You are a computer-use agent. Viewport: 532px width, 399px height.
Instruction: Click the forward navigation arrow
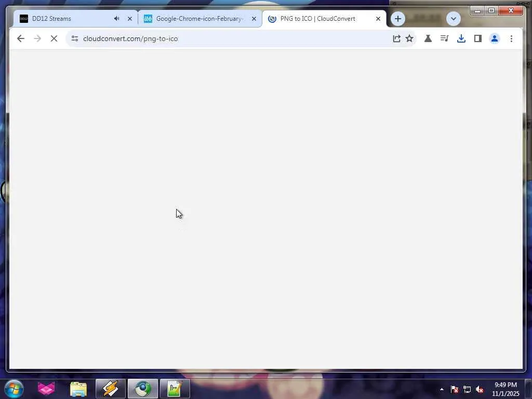37,38
